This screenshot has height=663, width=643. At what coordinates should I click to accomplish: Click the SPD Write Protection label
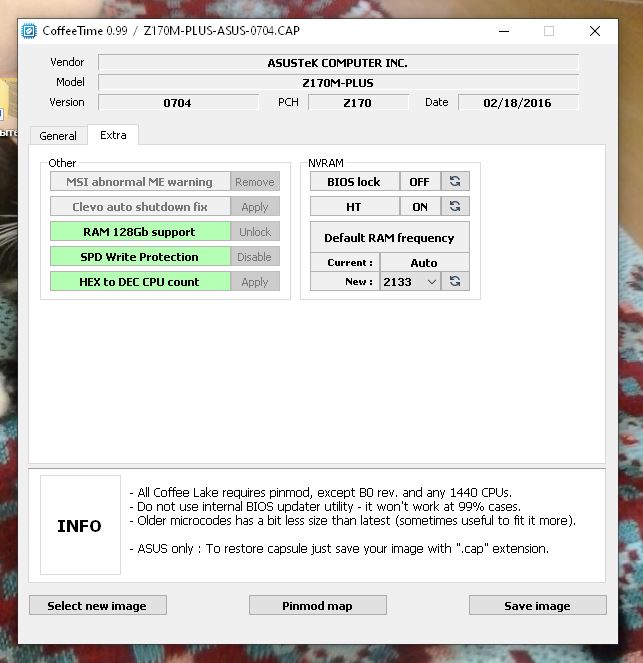140,257
